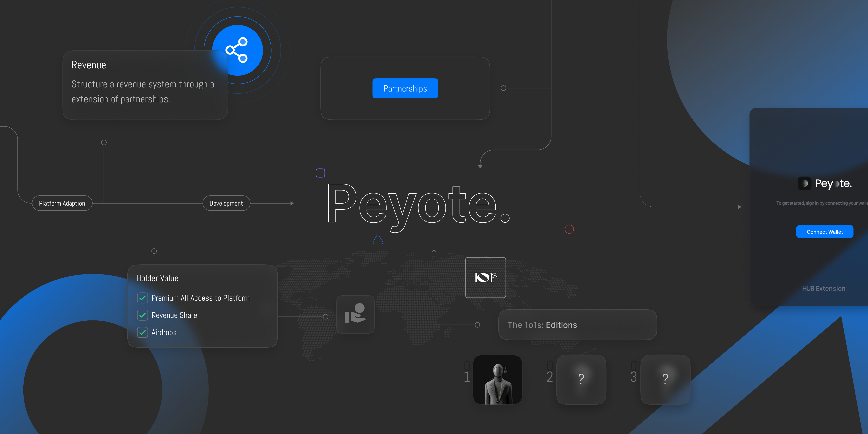Click the Partnerships blue button
The image size is (868, 434).
tap(405, 88)
